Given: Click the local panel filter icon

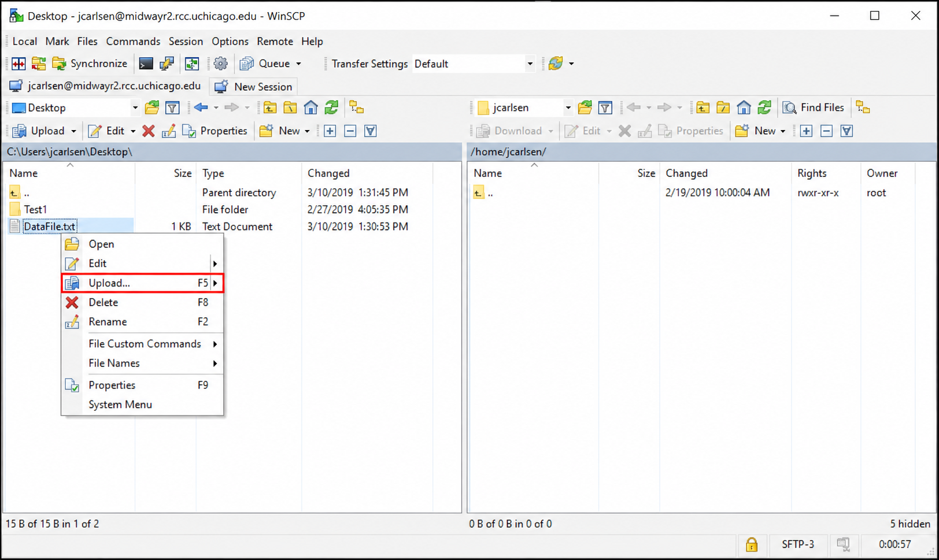Looking at the screenshot, I should pyautogui.click(x=172, y=107).
